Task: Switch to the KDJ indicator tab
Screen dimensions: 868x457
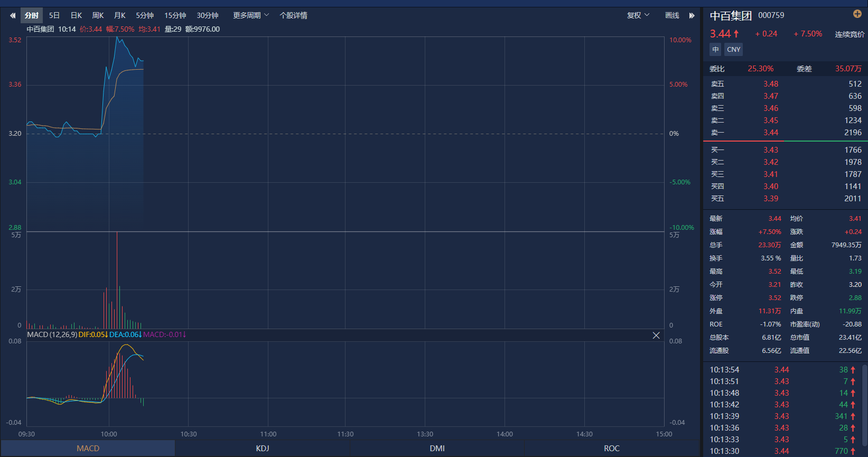Action: pyautogui.click(x=263, y=448)
